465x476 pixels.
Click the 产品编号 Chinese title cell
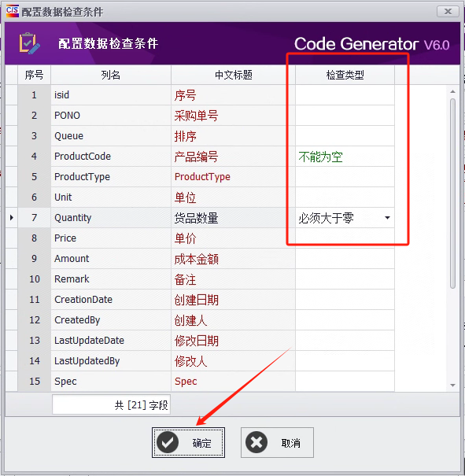click(233, 157)
